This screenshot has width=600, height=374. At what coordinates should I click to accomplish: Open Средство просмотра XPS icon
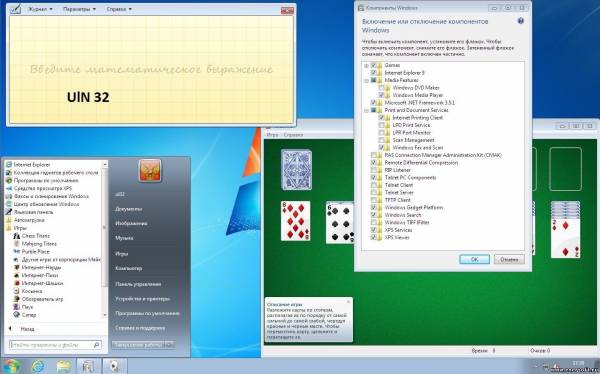click(x=9, y=188)
